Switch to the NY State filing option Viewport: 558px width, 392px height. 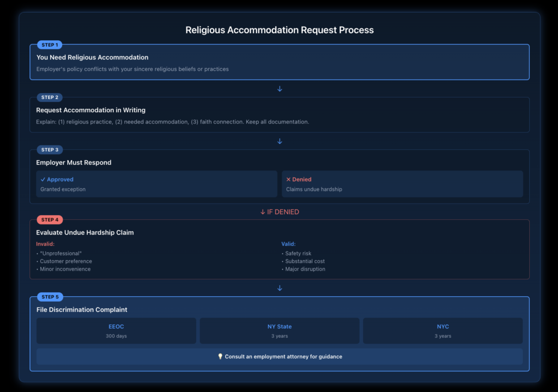click(x=279, y=330)
